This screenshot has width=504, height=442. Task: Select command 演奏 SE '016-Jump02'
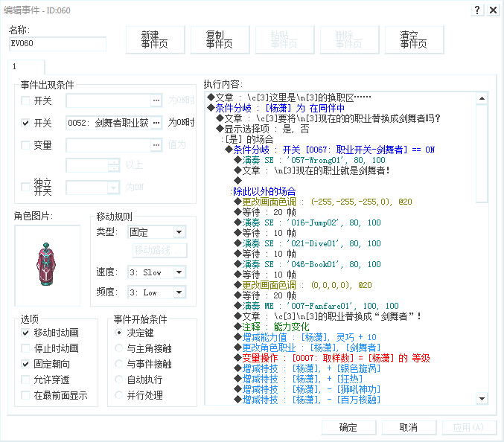click(x=307, y=222)
